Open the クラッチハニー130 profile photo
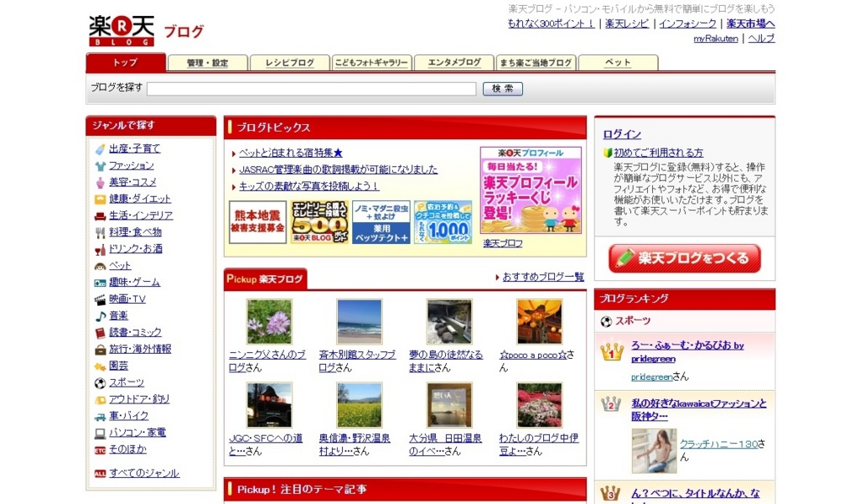This screenshot has width=865, height=504. [x=655, y=451]
